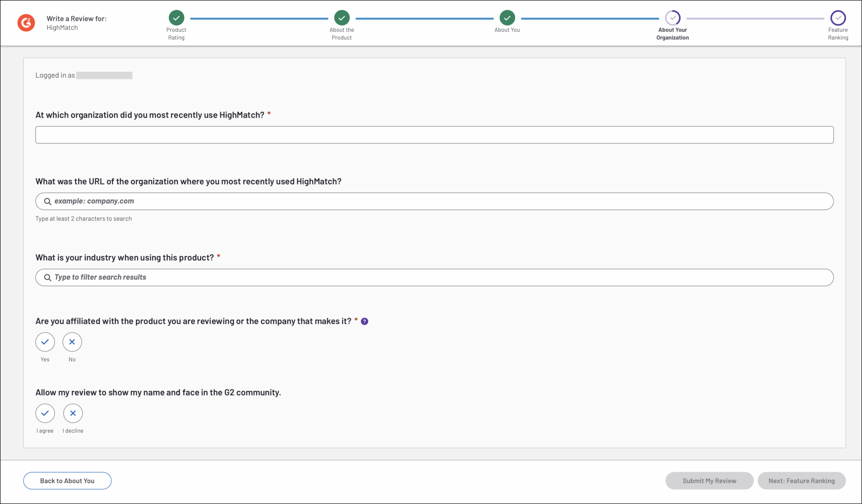Choose I decline to show name
Screen dimensions: 862x504
point(72,413)
